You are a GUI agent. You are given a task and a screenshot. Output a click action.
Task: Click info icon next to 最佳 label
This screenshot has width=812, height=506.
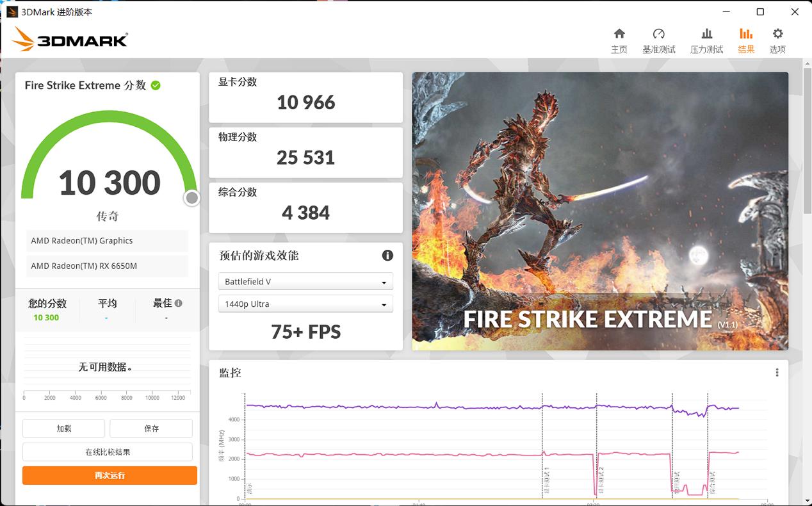[179, 304]
